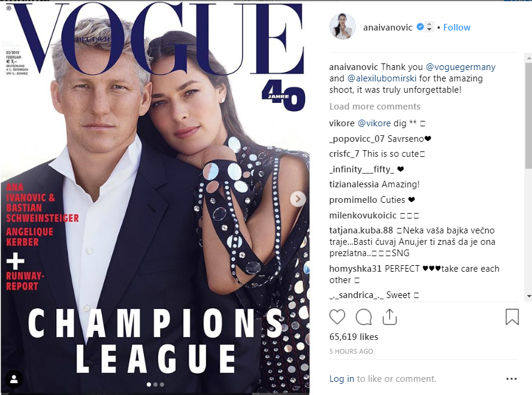Open the @voguegermany mention link
This screenshot has height=395, width=532.
(x=461, y=67)
